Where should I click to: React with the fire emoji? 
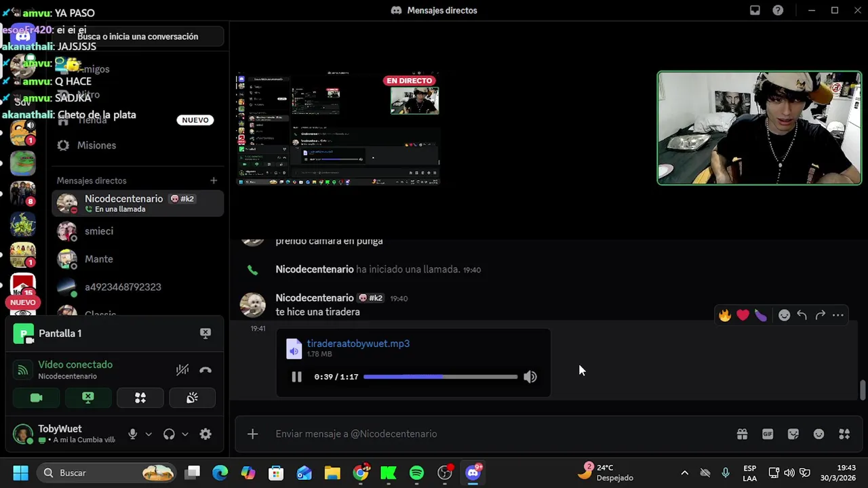(x=725, y=315)
